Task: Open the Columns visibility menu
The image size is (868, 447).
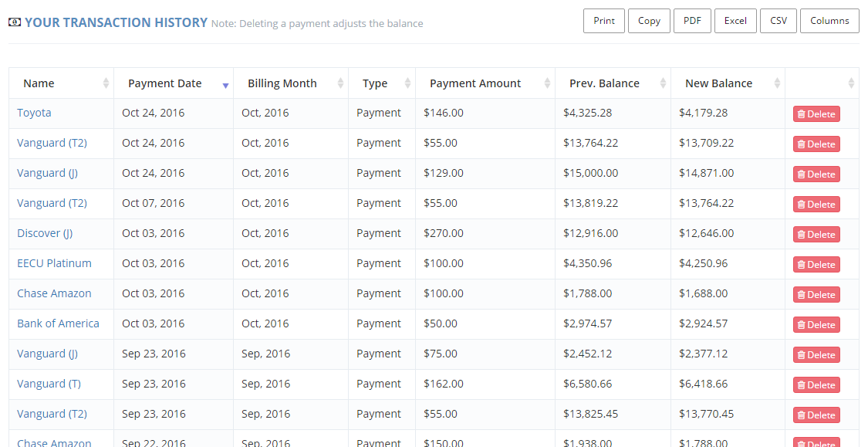Action: (x=829, y=21)
